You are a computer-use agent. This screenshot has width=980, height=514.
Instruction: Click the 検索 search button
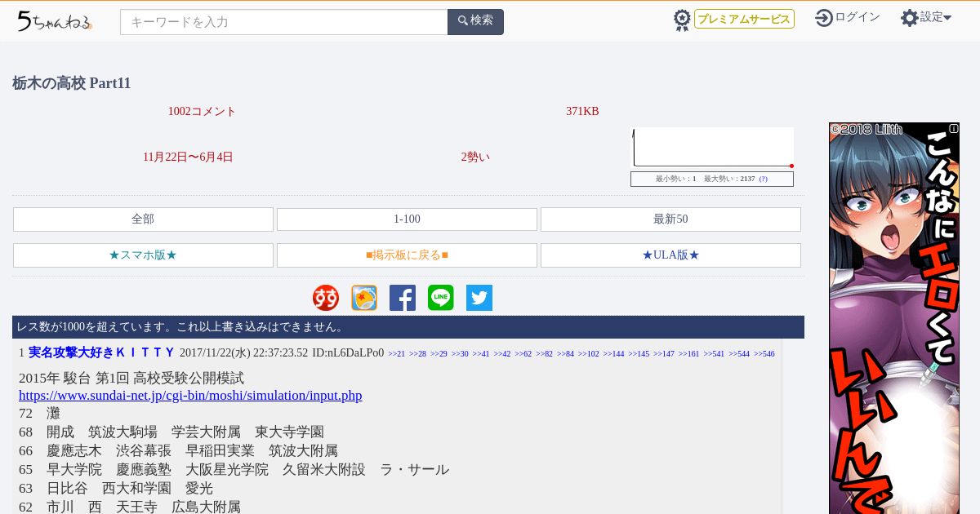coord(475,22)
